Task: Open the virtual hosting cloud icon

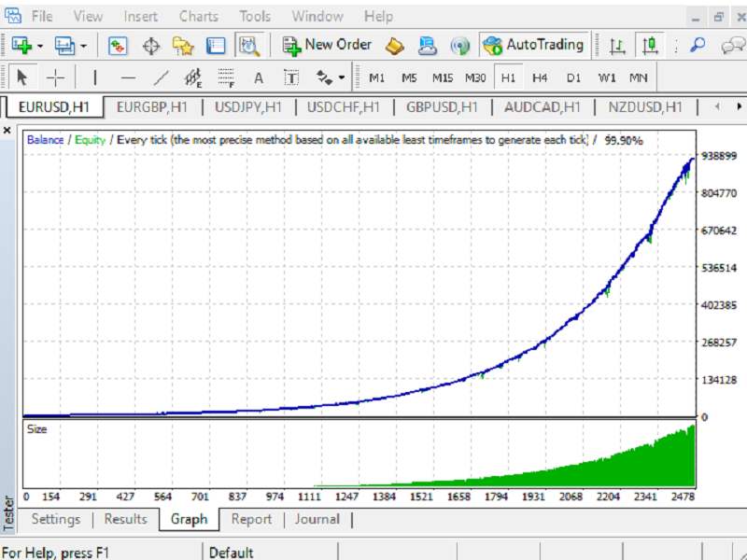Action: pyautogui.click(x=428, y=46)
